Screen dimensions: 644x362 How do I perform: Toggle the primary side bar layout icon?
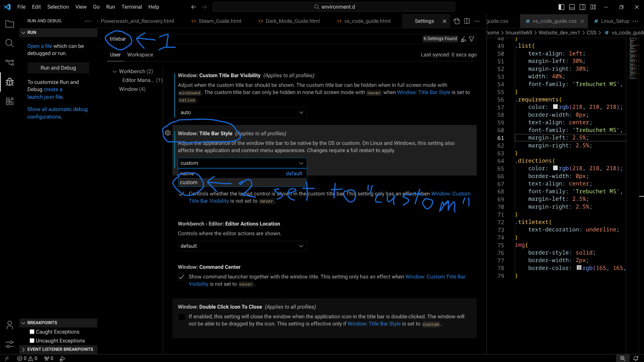[561, 7]
